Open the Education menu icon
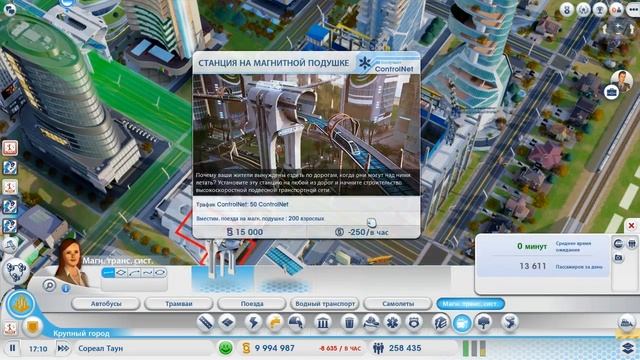This screenshot has width=640, height=360. [x=441, y=322]
